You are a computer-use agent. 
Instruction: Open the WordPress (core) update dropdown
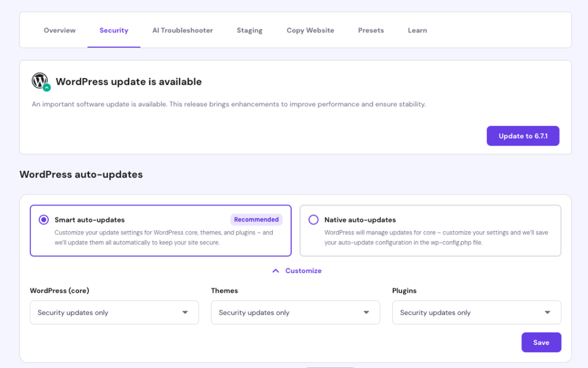click(x=114, y=312)
